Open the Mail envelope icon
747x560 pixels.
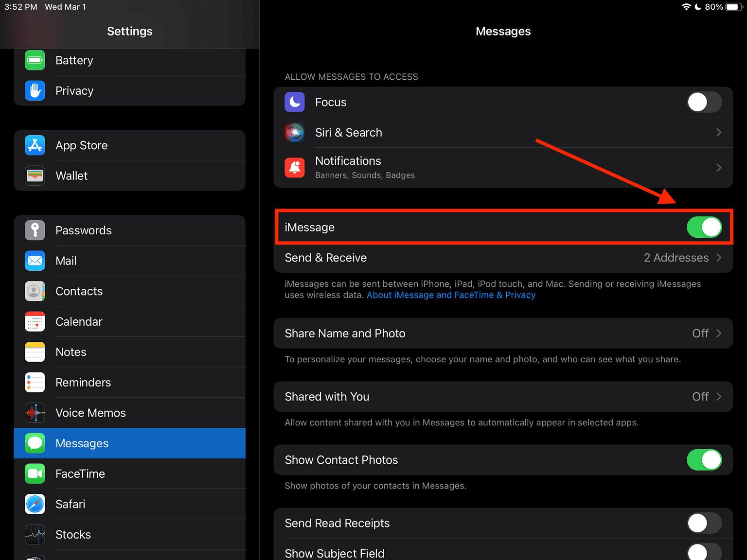[35, 261]
